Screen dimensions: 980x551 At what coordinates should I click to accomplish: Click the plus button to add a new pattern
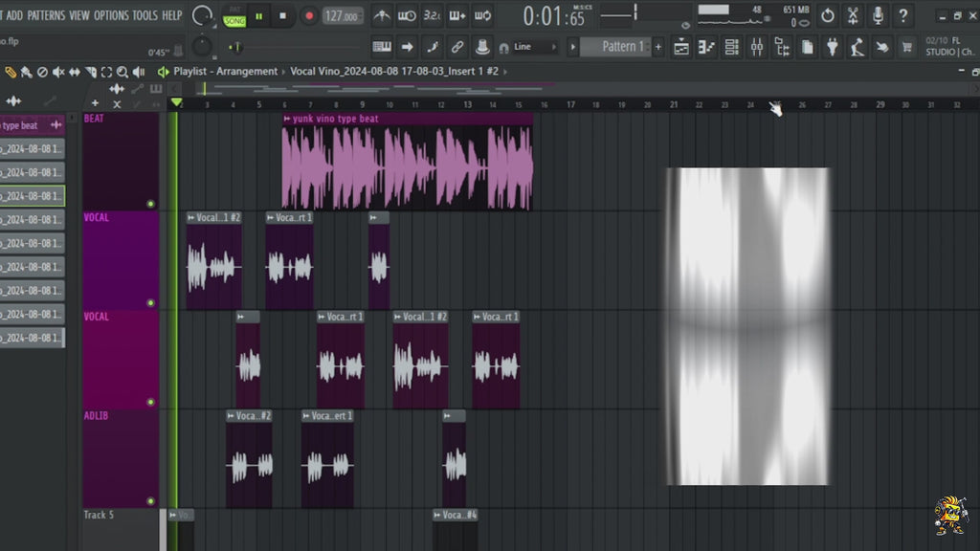click(657, 46)
